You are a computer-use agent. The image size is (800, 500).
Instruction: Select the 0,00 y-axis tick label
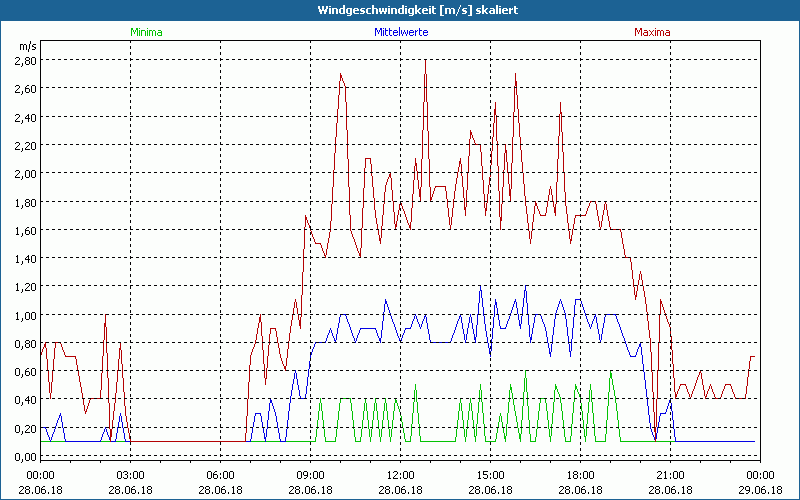tap(25, 457)
